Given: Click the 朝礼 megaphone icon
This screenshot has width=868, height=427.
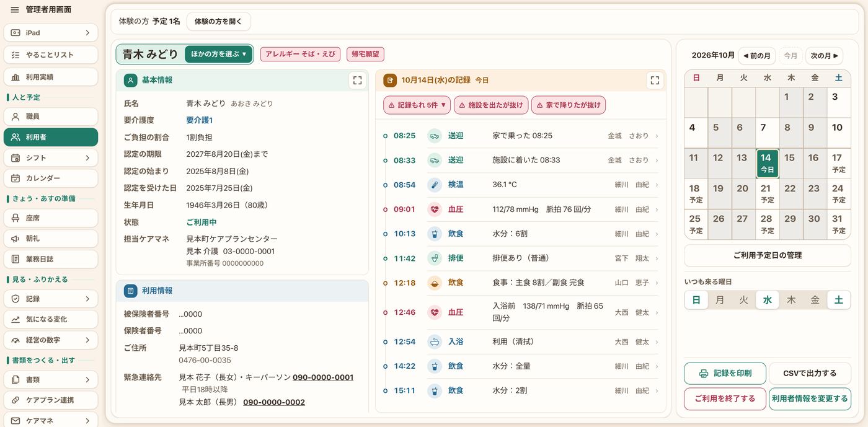Looking at the screenshot, I should tap(15, 239).
